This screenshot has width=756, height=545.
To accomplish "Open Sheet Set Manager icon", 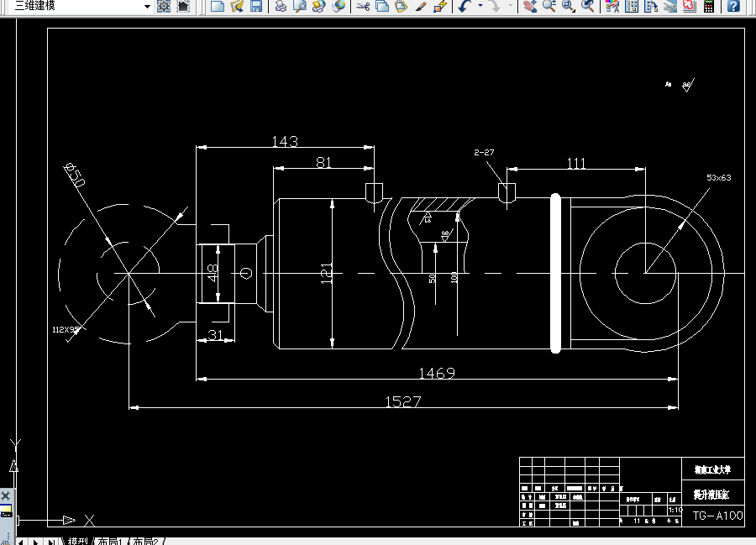I will click(670, 6).
